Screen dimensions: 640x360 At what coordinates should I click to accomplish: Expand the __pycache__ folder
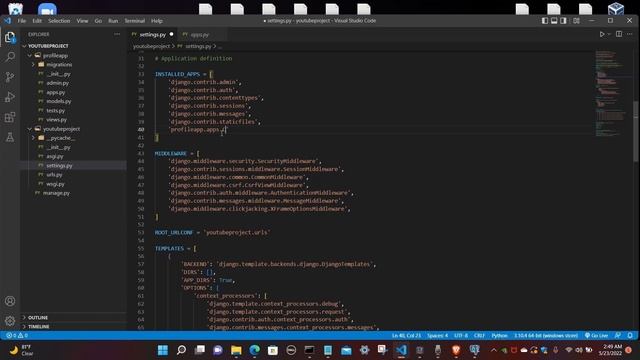point(33,138)
